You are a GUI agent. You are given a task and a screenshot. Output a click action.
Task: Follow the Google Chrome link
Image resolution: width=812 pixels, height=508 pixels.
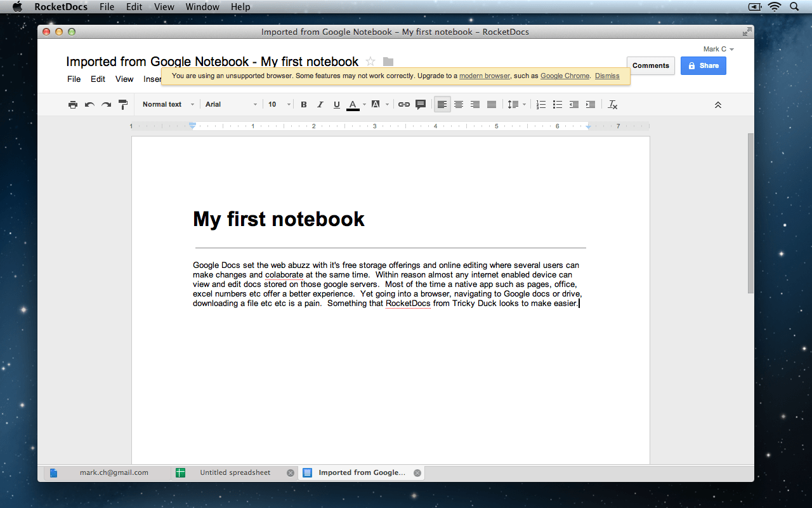pos(565,76)
